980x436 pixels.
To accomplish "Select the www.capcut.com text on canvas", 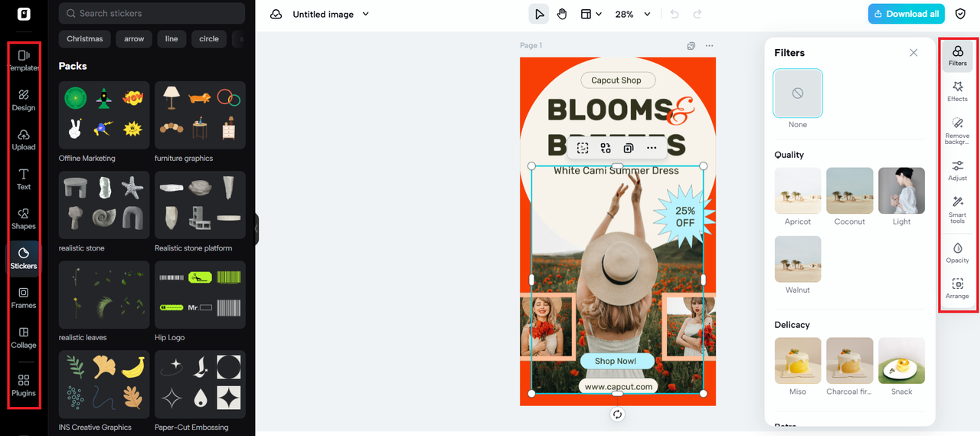I will [619, 387].
